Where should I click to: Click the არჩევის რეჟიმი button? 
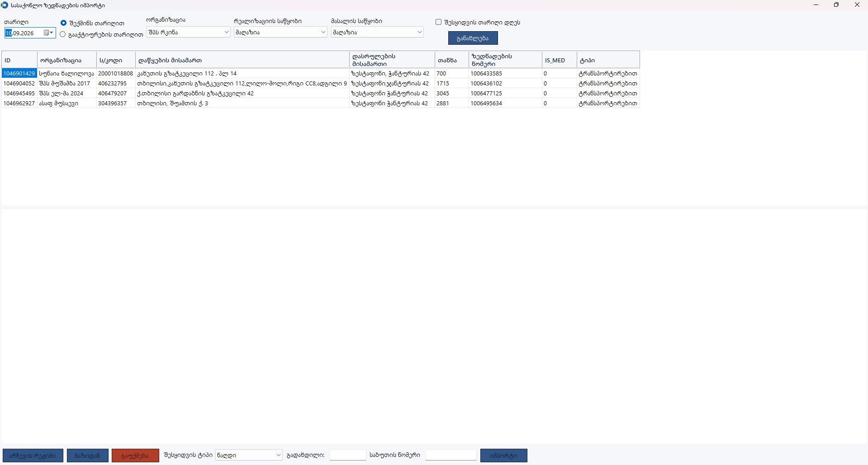[33, 456]
